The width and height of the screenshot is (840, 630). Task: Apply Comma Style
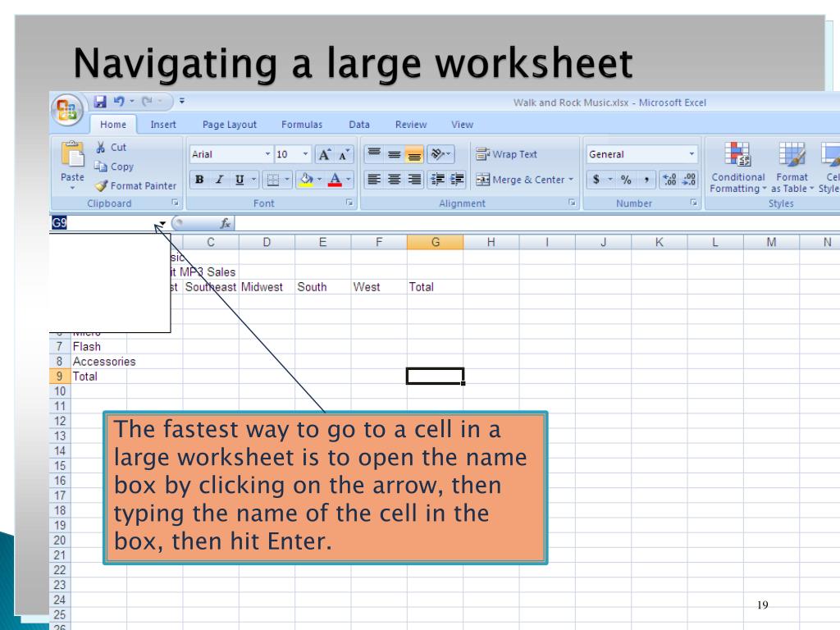646,180
